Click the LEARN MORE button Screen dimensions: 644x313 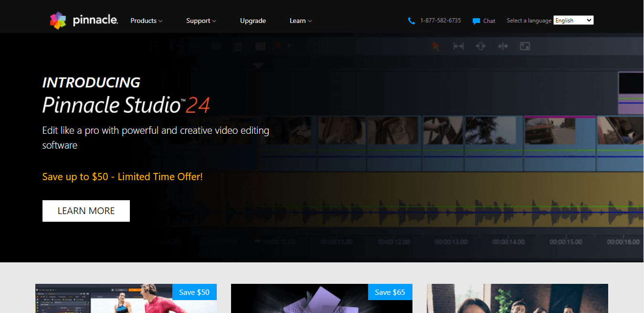[x=86, y=211]
